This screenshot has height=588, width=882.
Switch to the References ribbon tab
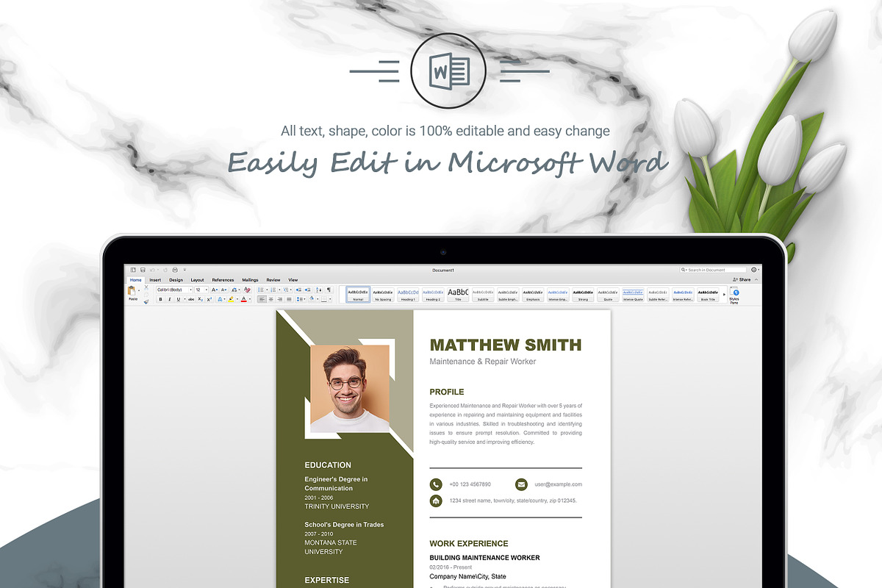coord(223,280)
